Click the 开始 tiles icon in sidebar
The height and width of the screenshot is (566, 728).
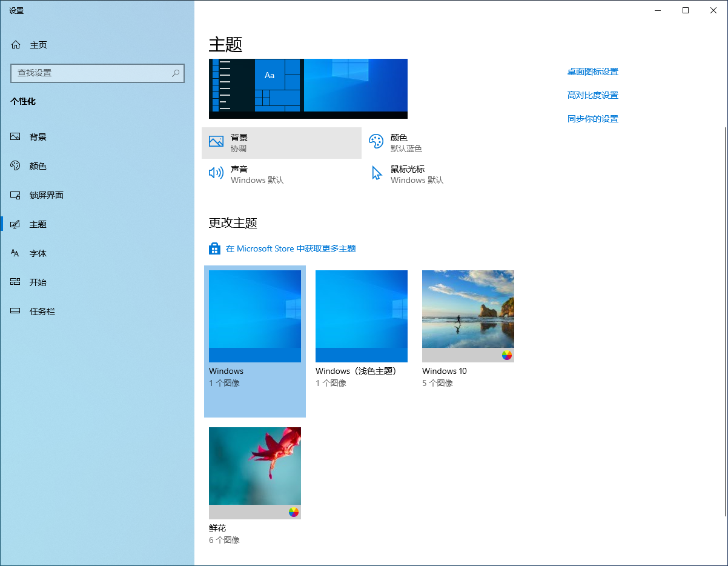click(x=16, y=282)
